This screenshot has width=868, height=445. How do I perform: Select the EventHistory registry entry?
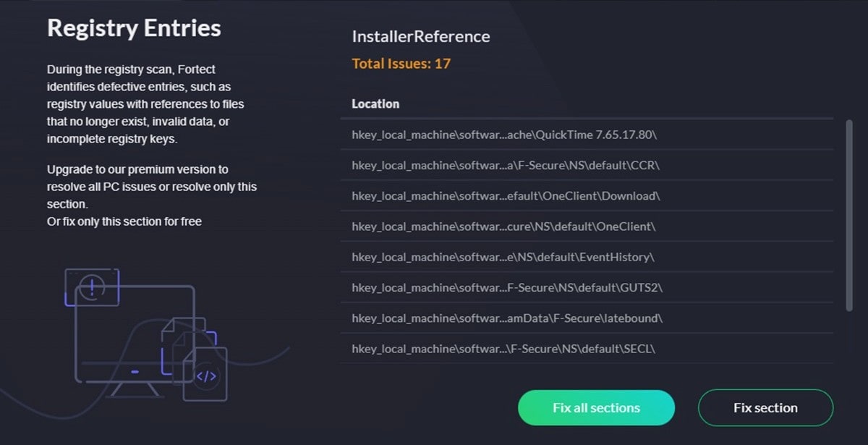click(x=506, y=256)
